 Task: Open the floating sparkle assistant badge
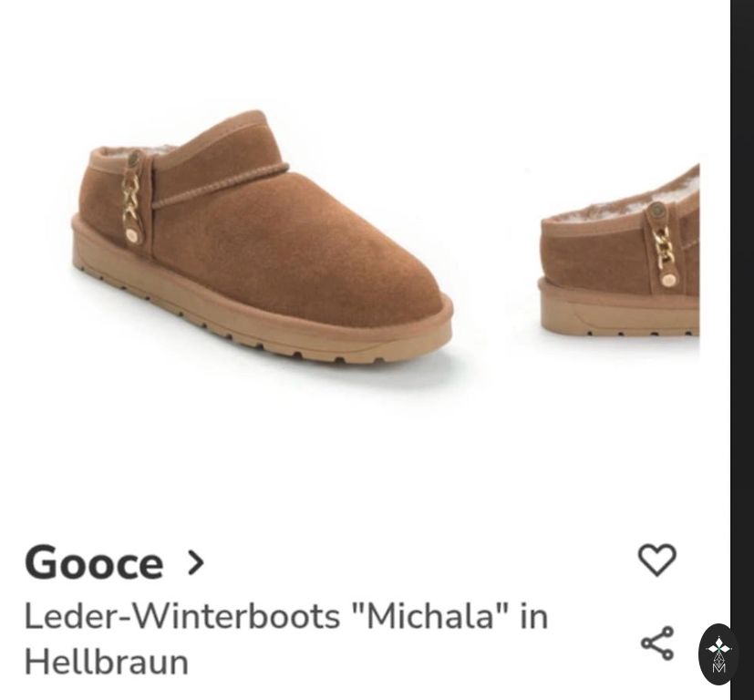718,654
